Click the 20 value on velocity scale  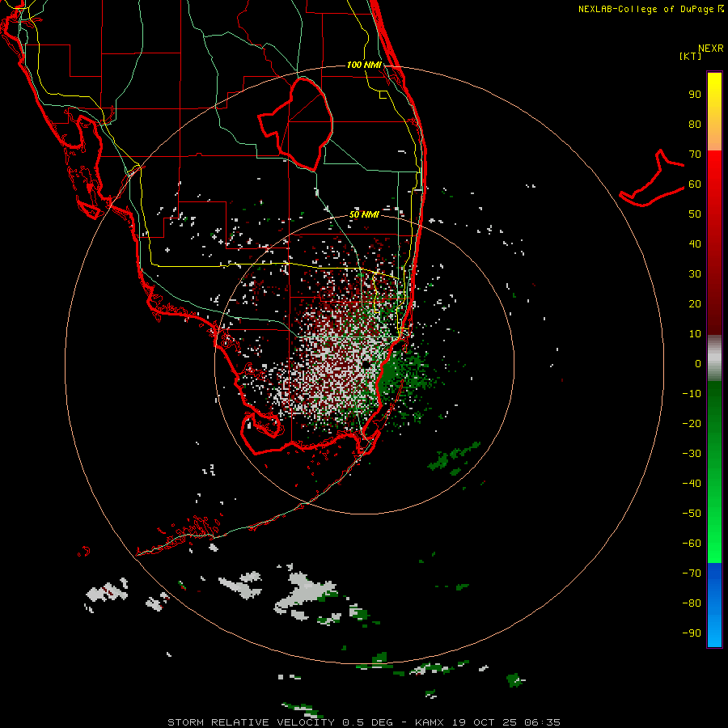point(695,304)
